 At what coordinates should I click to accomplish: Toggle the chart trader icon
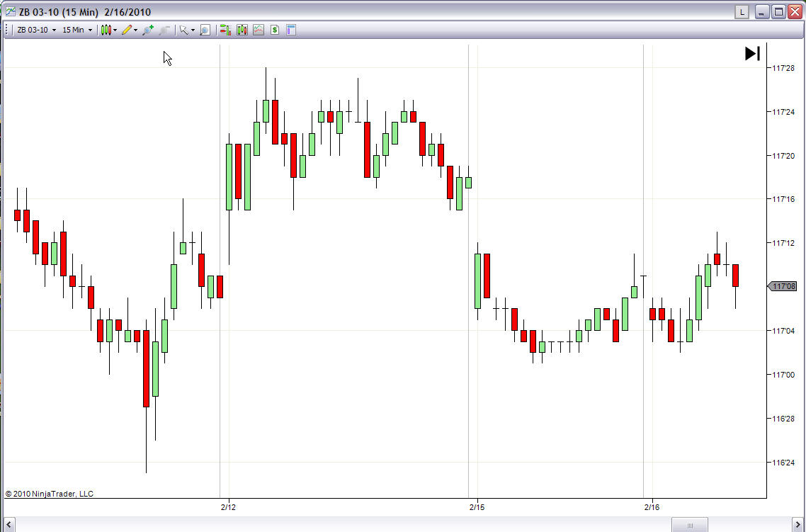pyautogui.click(x=225, y=30)
